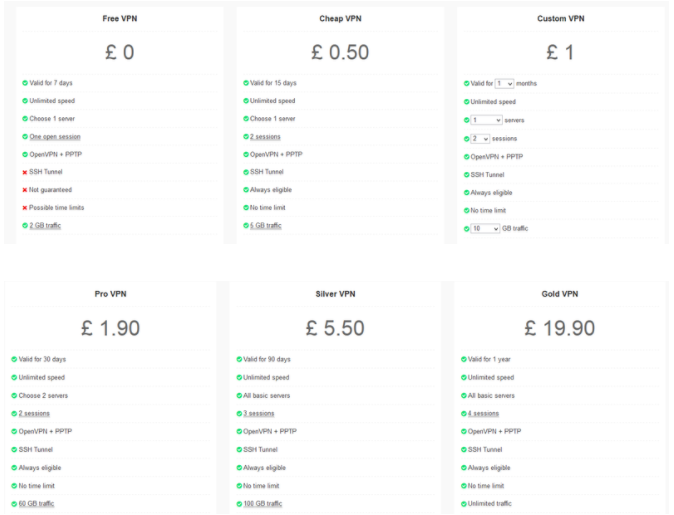Open the Custom VPN GB traffic dropdown

click(485, 229)
